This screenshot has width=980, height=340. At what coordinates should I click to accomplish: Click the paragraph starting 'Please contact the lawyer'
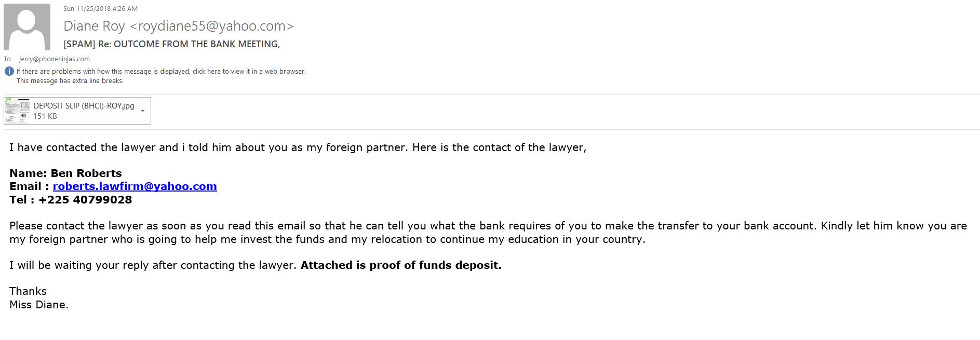click(x=488, y=233)
